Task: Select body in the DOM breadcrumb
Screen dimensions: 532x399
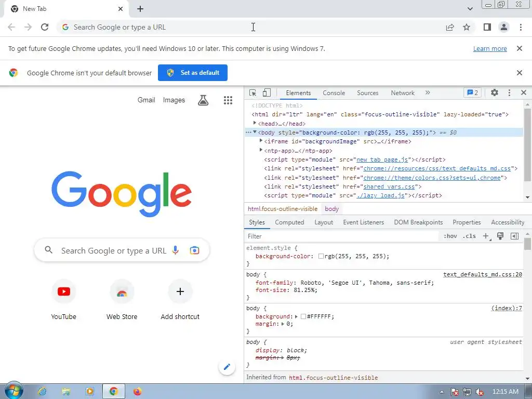Action: [x=331, y=209]
